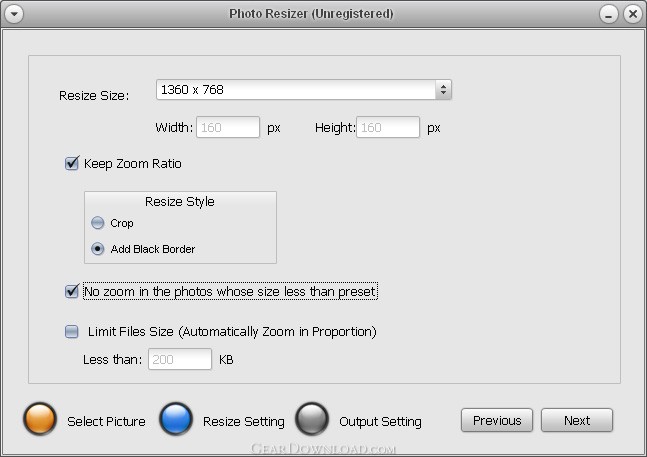Close the Photo Resizer window
The width and height of the screenshot is (647, 457).
[x=633, y=14]
